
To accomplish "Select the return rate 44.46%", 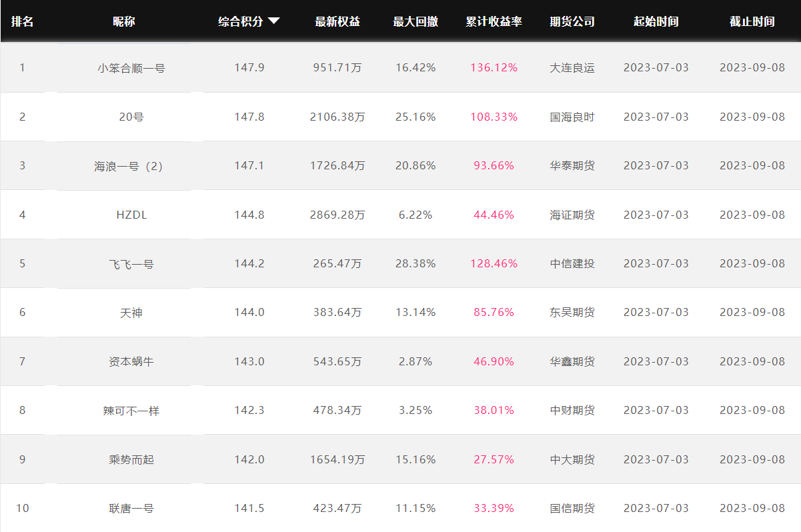I will [x=494, y=215].
